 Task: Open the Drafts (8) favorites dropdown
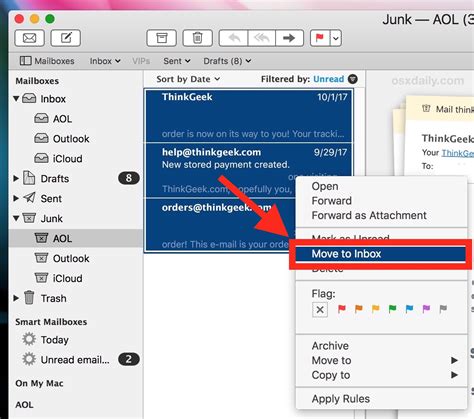coord(227,61)
